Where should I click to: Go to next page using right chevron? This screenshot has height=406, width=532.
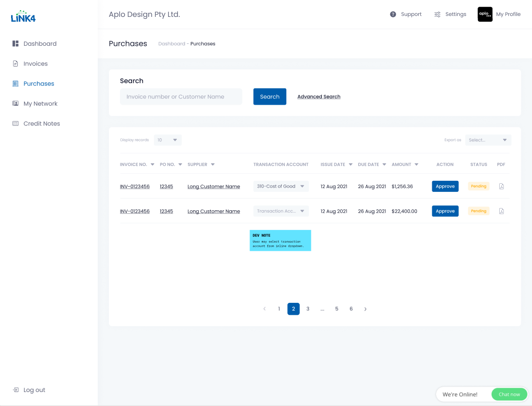click(x=365, y=309)
